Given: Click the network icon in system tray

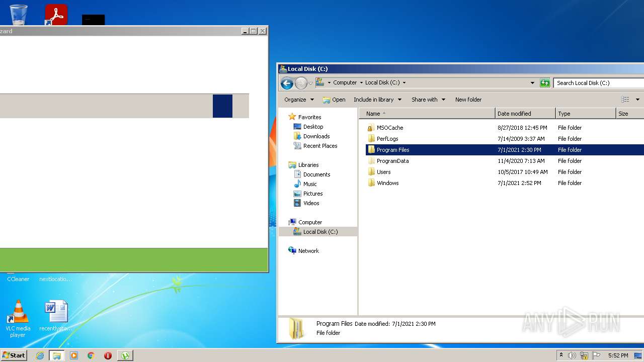Looking at the screenshot, I should pyautogui.click(x=584, y=355).
